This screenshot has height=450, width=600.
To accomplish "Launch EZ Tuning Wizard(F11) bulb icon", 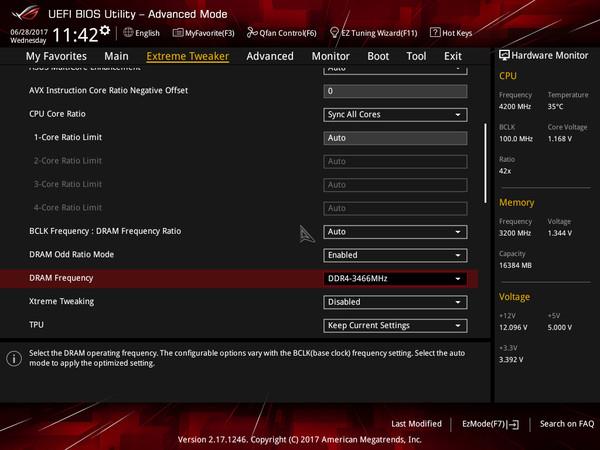I will click(x=334, y=33).
